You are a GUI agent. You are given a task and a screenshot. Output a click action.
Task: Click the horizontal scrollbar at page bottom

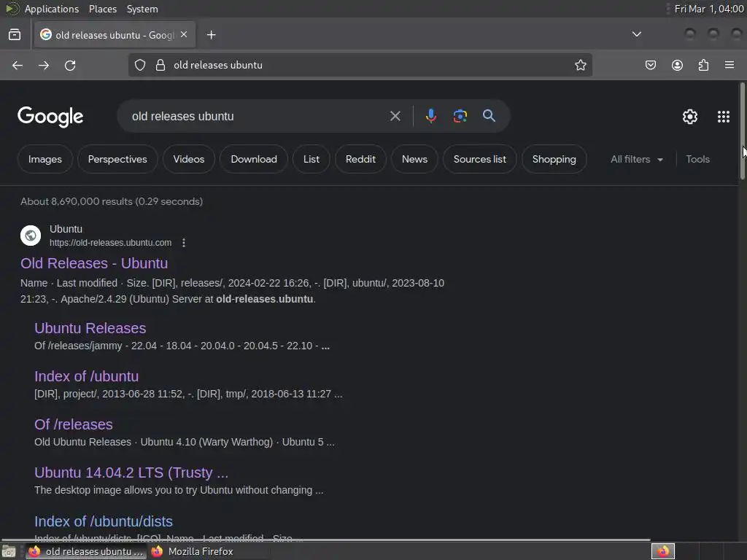click(x=326, y=540)
